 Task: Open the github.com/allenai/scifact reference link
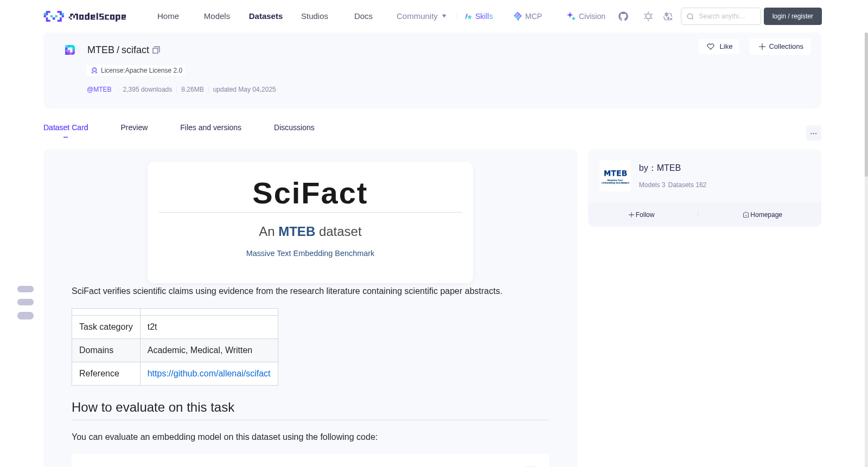pos(209,374)
